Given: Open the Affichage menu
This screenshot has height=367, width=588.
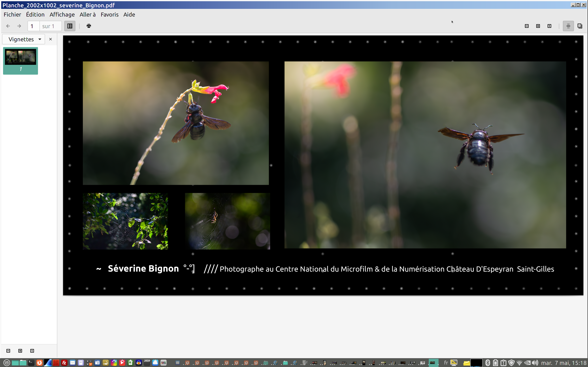Looking at the screenshot, I should point(62,15).
